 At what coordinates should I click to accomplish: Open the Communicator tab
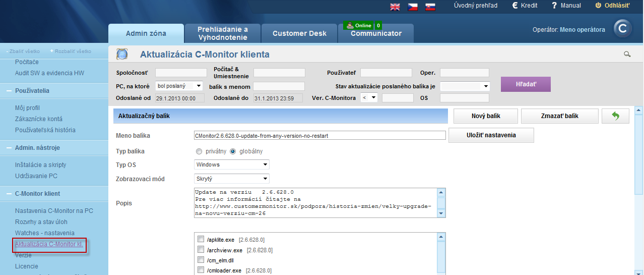[376, 33]
